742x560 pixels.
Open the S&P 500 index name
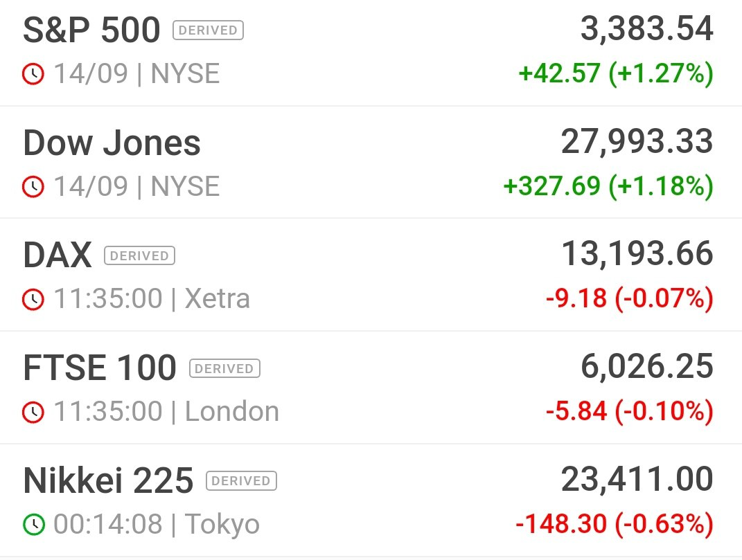click(x=92, y=30)
